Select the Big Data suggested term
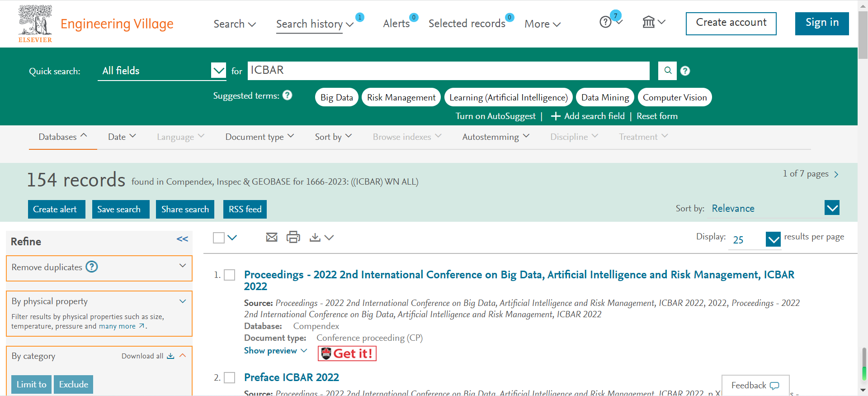 336,97
